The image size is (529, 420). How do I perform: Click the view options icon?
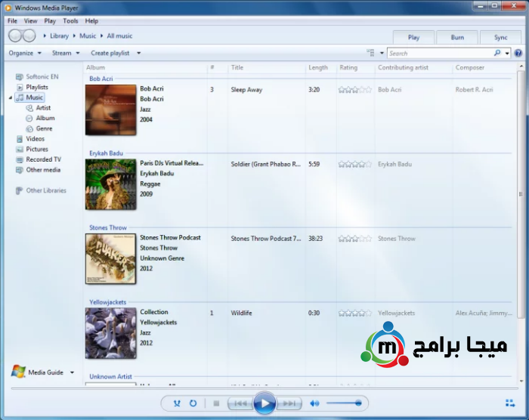(x=371, y=53)
